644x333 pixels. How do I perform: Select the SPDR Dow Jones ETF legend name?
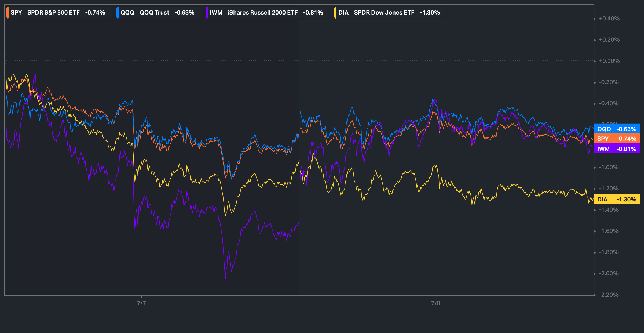pos(384,13)
